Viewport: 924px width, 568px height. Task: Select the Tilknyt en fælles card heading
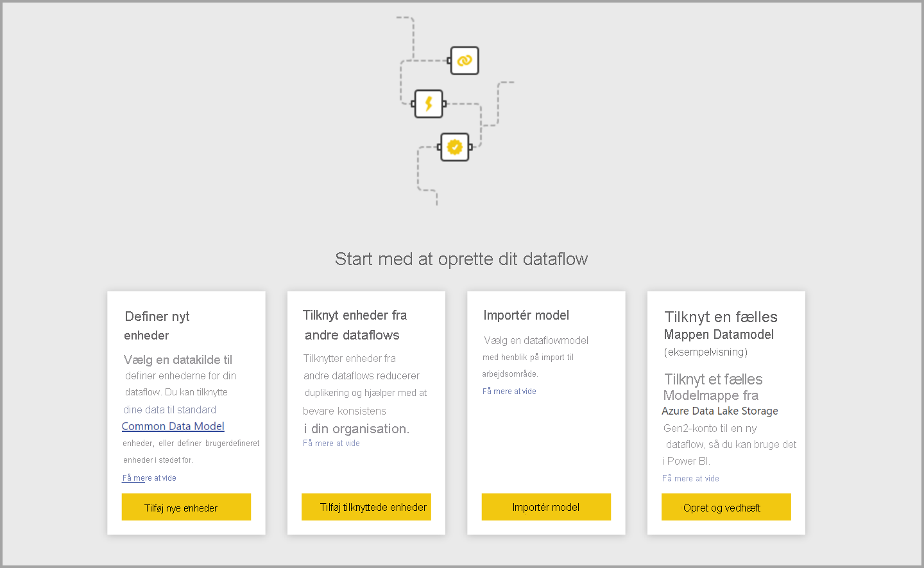721,317
